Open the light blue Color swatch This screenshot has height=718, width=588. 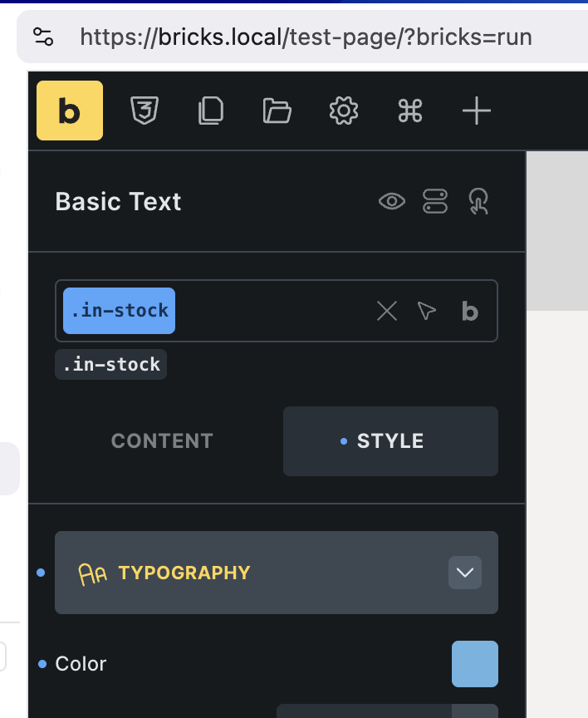coord(475,664)
